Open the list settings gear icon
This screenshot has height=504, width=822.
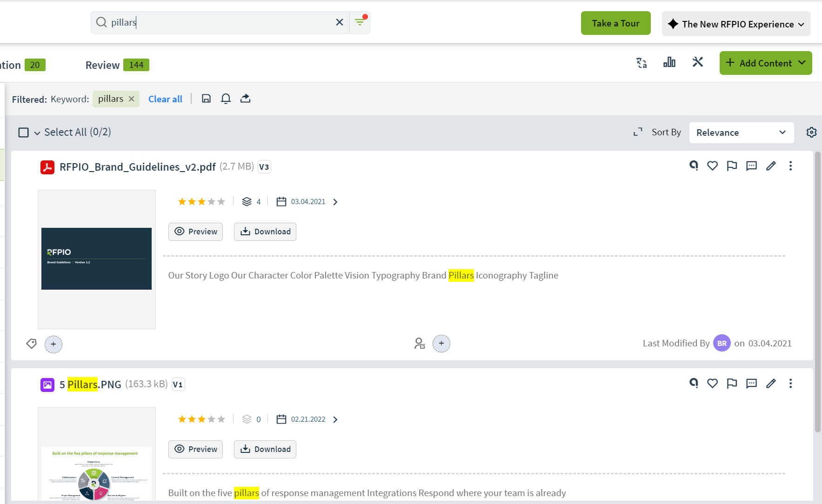tap(811, 132)
